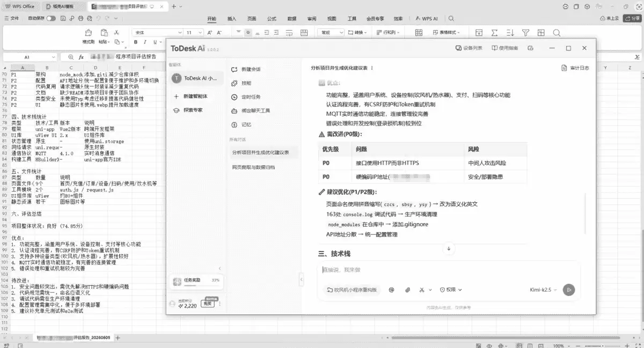Click the scroll-to-bottom arrow in chat
Image resolution: width=644 pixels, height=348 pixels.
(x=449, y=249)
